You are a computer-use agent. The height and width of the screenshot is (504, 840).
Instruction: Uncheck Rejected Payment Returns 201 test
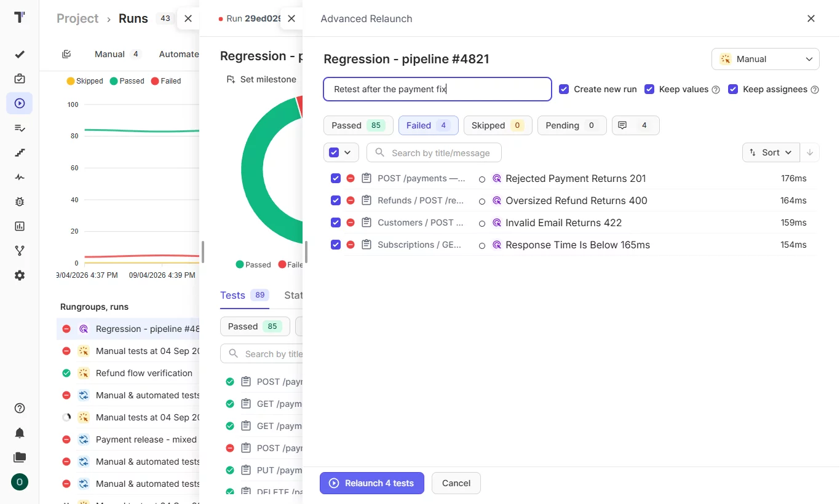(336, 178)
